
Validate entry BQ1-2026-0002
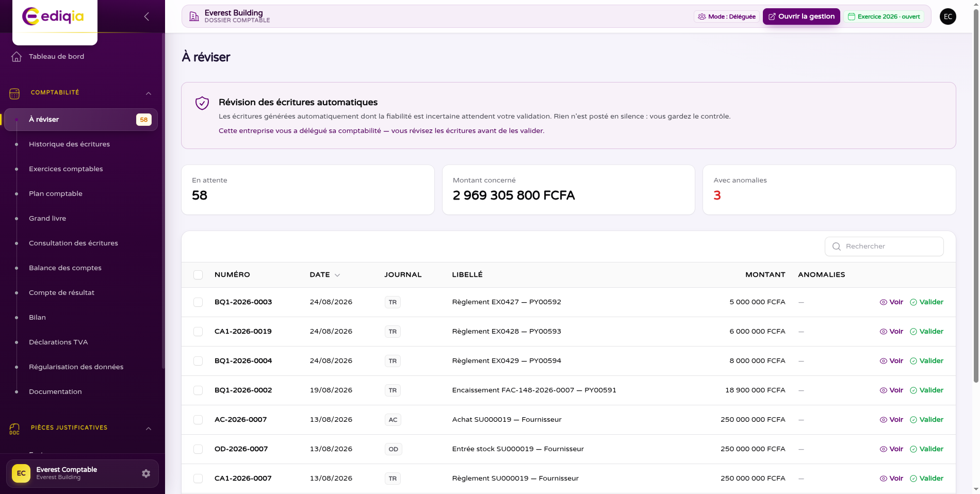point(927,390)
